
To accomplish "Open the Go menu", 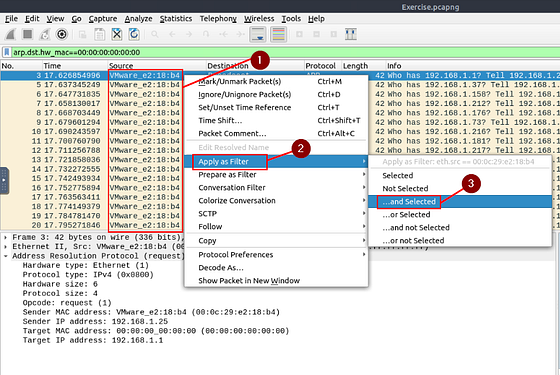I will pyautogui.click(x=76, y=19).
